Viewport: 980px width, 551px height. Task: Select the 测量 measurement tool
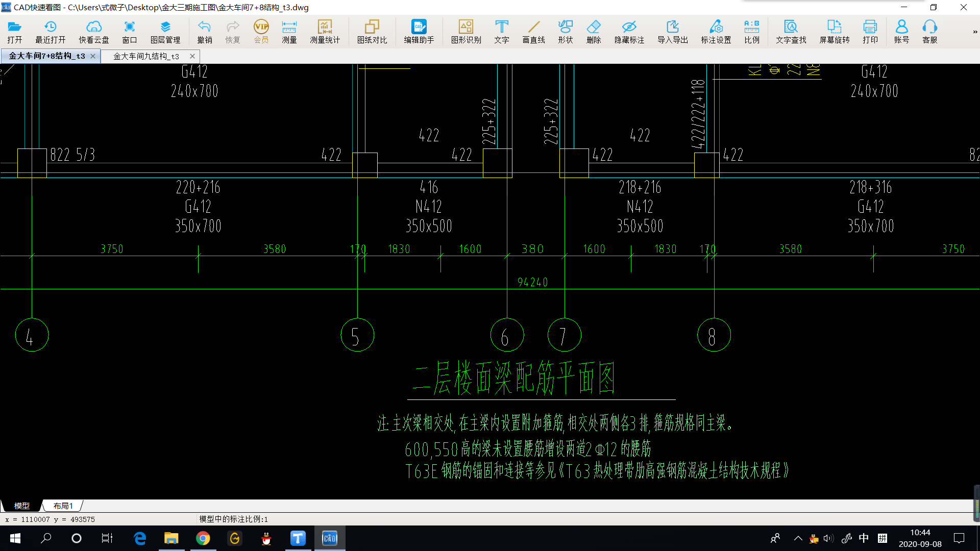289,31
